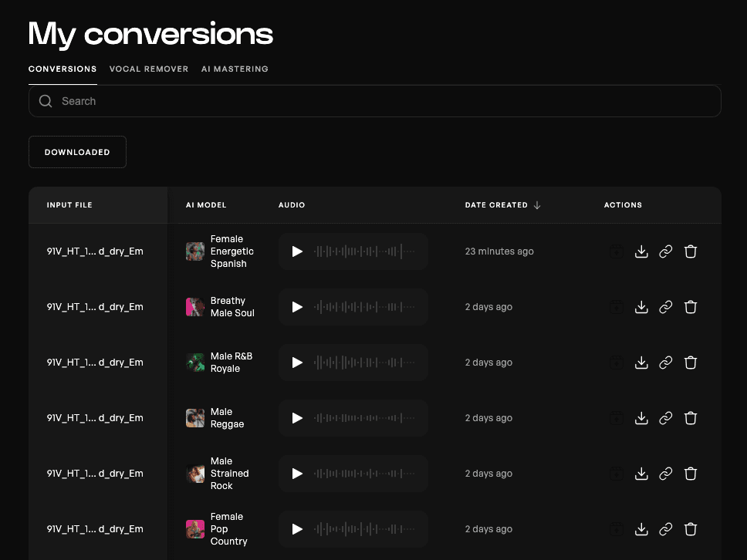The width and height of the screenshot is (747, 560).
Task: Select the Conversions tab
Action: click(x=63, y=69)
